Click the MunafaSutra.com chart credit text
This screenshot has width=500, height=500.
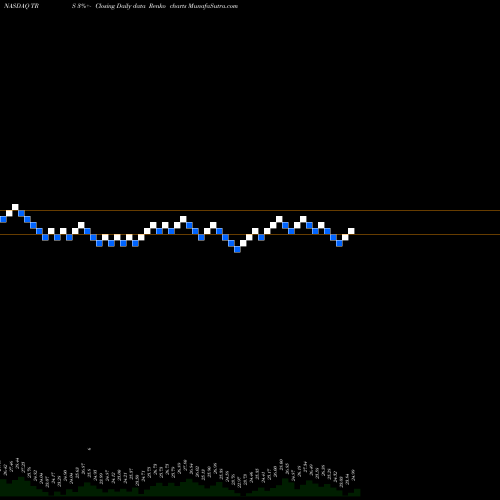tap(213, 6)
